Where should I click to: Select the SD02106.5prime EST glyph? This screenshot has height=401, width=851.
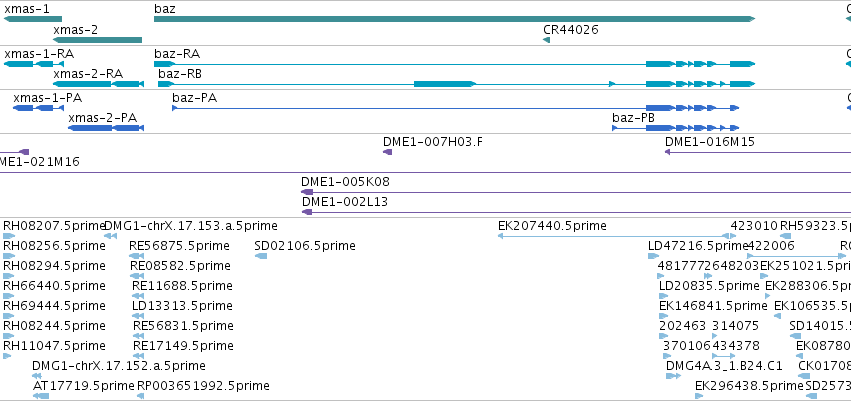[x=261, y=256]
